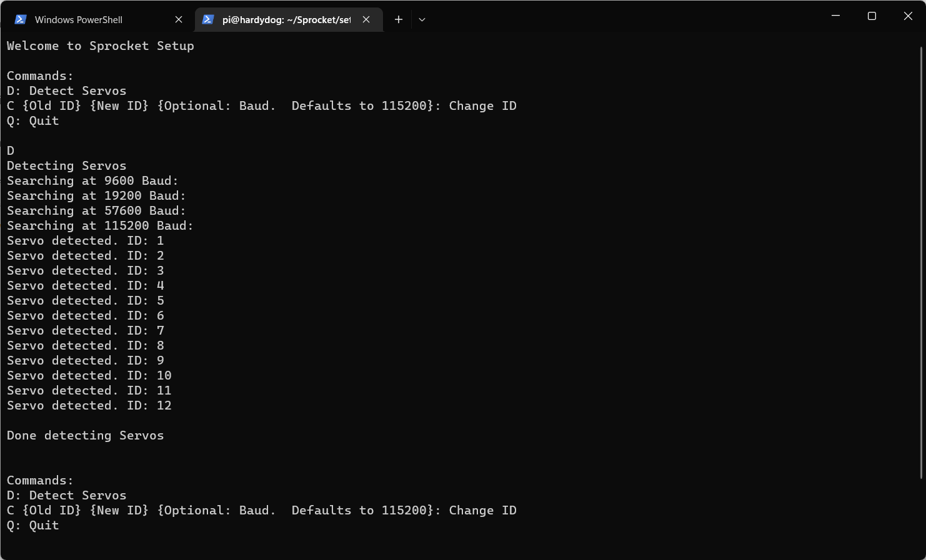Click the PowerShell icon on first tab
926x560 pixels.
tap(21, 19)
